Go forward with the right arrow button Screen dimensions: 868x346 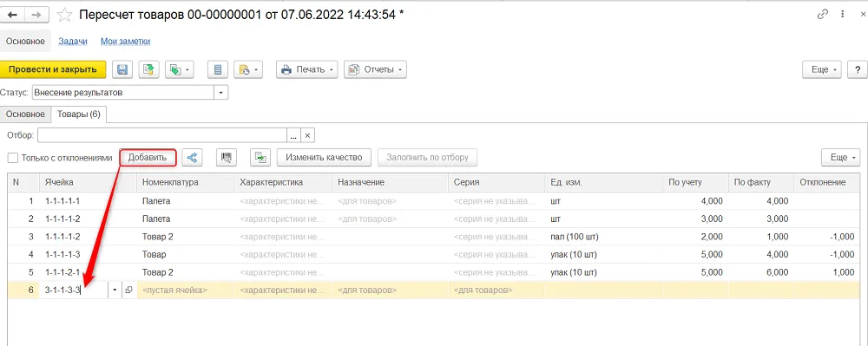pos(36,15)
